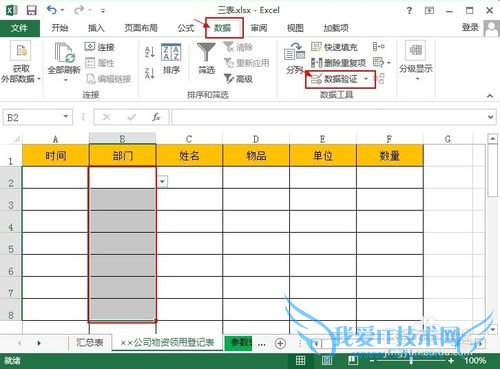Image resolution: width=500 pixels, height=369 pixels.
Task: Select the 时间 header cell
Action: tap(56, 155)
